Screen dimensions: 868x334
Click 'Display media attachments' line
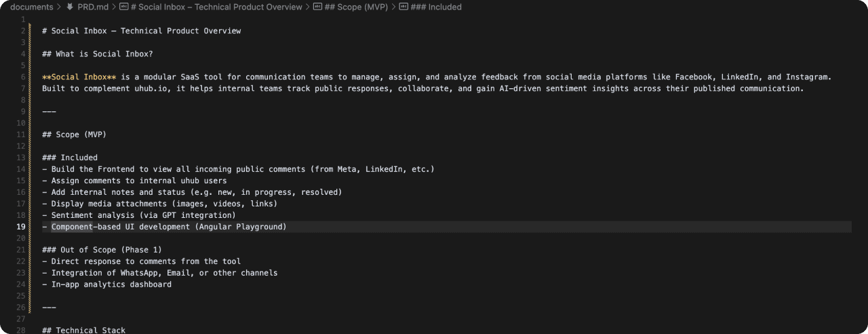[x=159, y=204]
